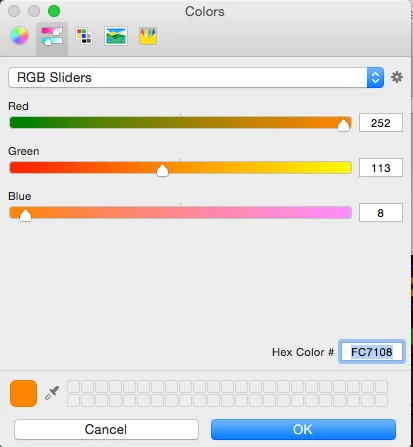Click the Red slider thumb
413x447 pixels.
coord(343,125)
